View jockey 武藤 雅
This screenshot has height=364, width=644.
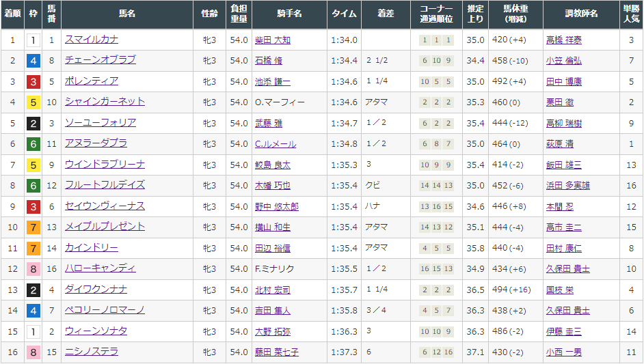coord(269,123)
